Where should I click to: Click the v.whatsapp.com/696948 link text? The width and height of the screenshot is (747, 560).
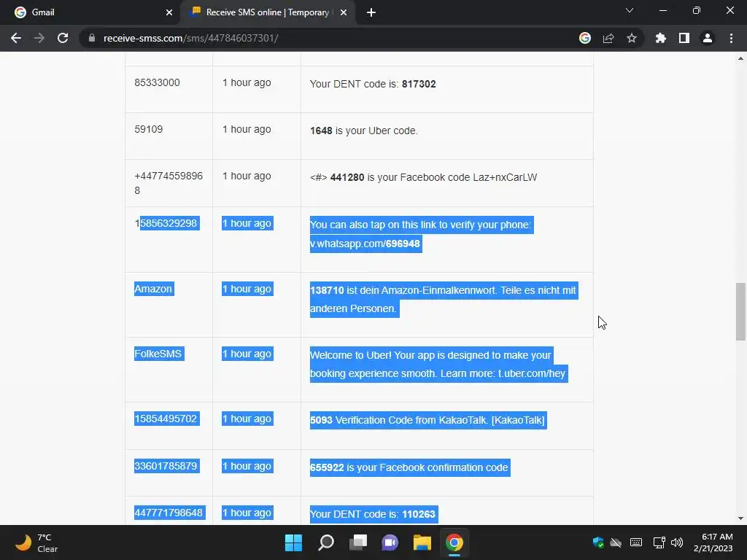[365, 244]
